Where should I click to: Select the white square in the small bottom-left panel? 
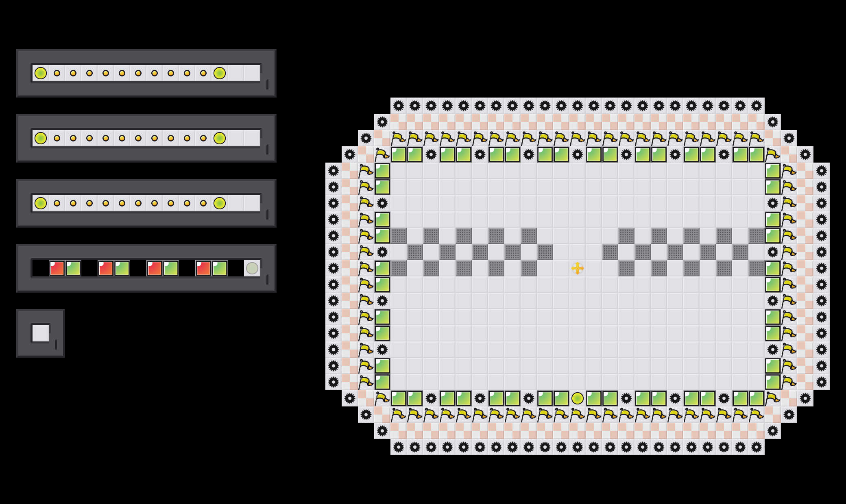[41, 333]
